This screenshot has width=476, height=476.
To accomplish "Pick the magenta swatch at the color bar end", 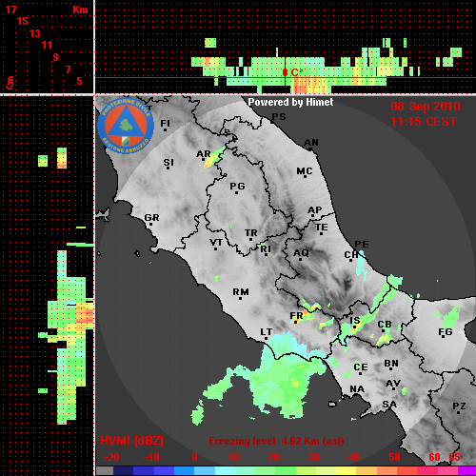I will click(466, 470).
